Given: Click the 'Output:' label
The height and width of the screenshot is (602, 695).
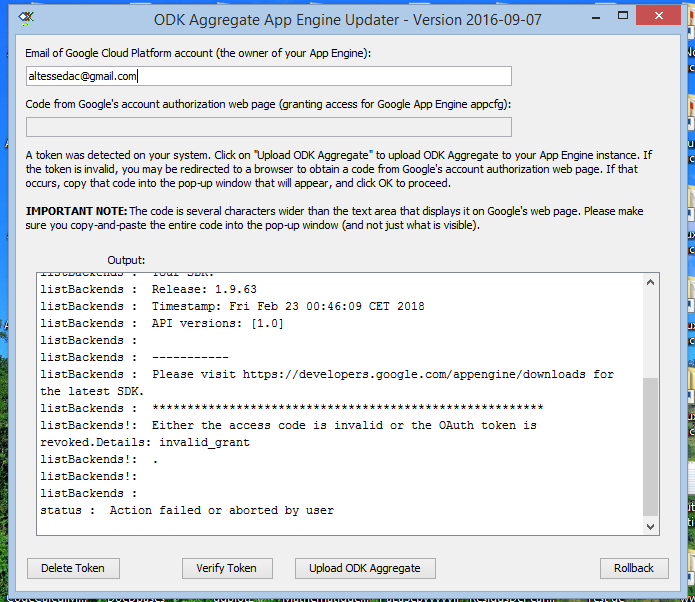Looking at the screenshot, I should coord(126,260).
